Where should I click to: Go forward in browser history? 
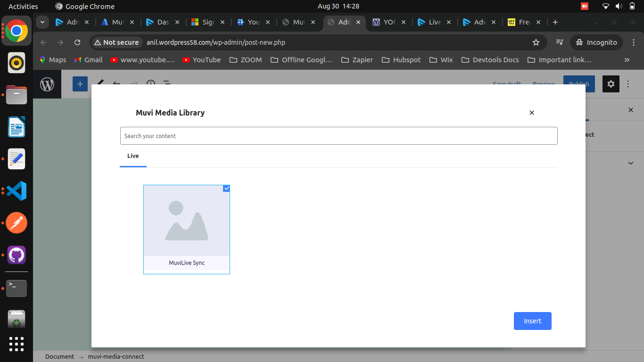(x=60, y=42)
